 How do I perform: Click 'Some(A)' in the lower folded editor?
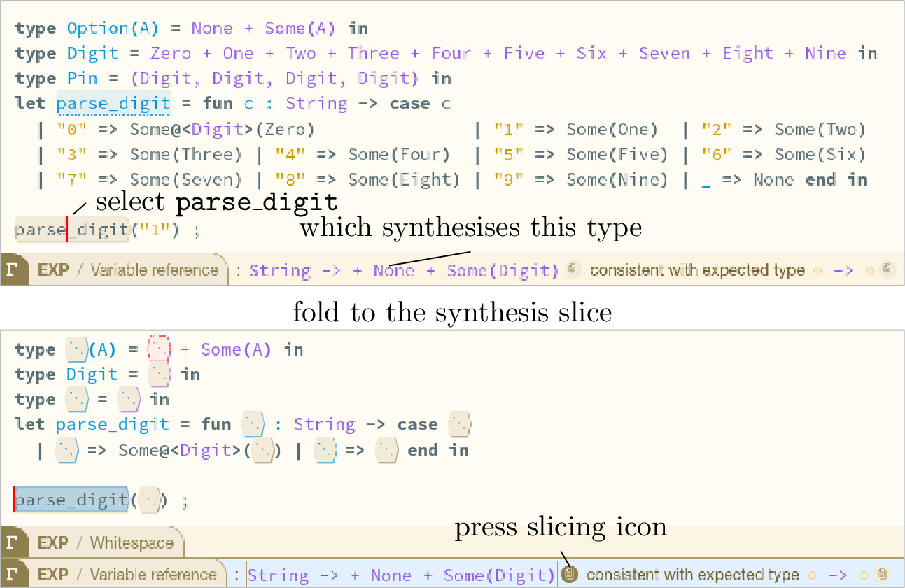point(236,349)
